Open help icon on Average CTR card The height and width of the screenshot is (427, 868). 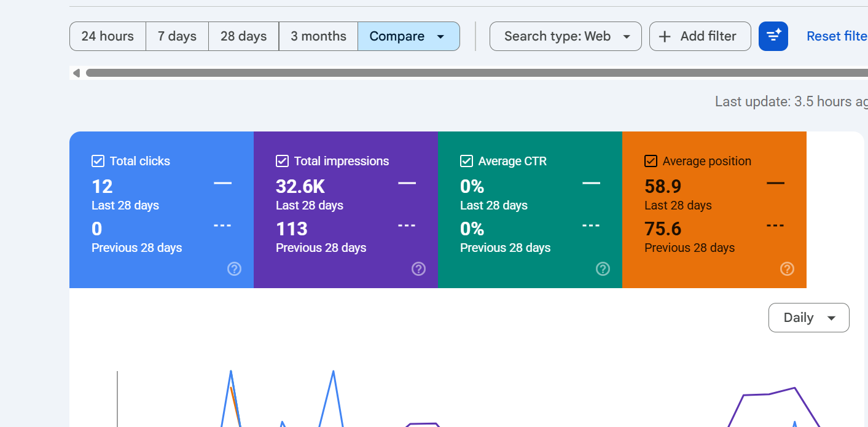tap(603, 268)
